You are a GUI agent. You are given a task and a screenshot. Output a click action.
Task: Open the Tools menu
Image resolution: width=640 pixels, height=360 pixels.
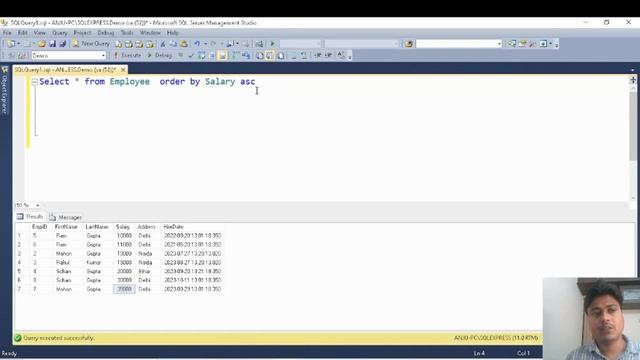coord(127,33)
